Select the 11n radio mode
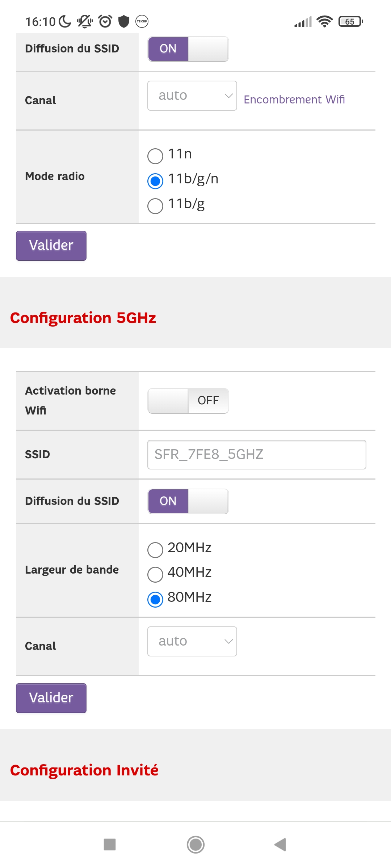 155,156
